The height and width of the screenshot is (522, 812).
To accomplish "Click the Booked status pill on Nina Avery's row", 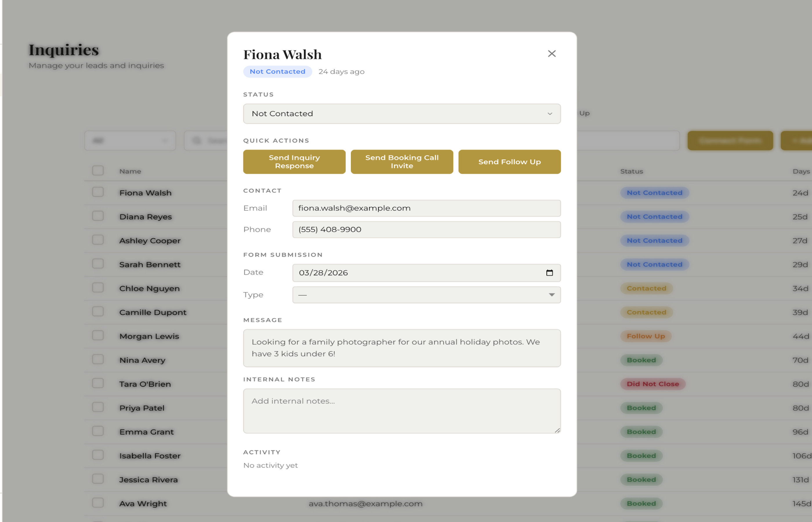I will click(641, 360).
